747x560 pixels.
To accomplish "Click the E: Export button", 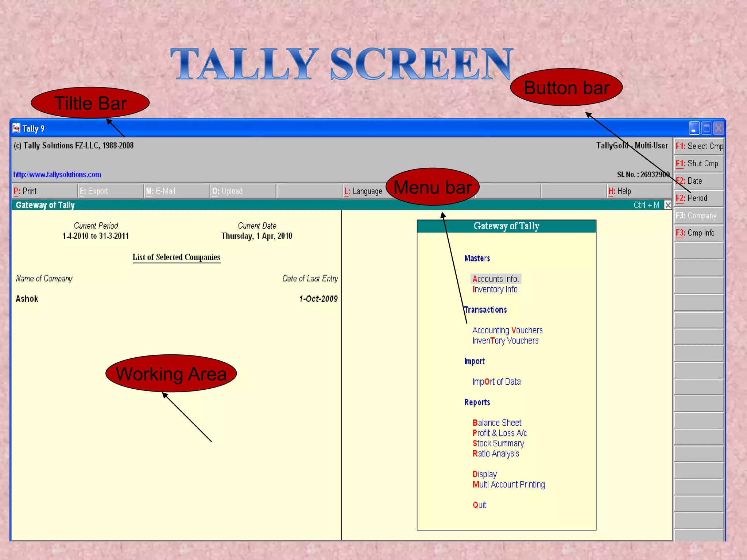I will click(x=111, y=191).
